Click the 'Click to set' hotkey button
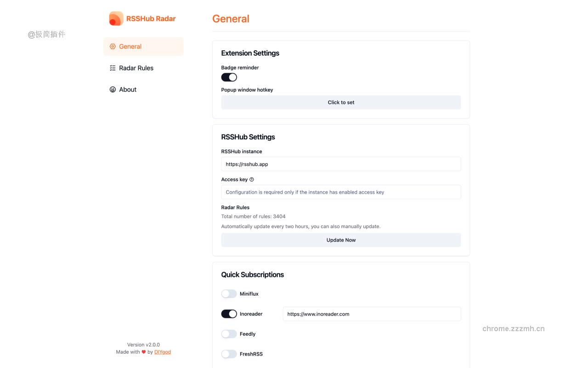This screenshot has height=368, width=588. (x=341, y=103)
